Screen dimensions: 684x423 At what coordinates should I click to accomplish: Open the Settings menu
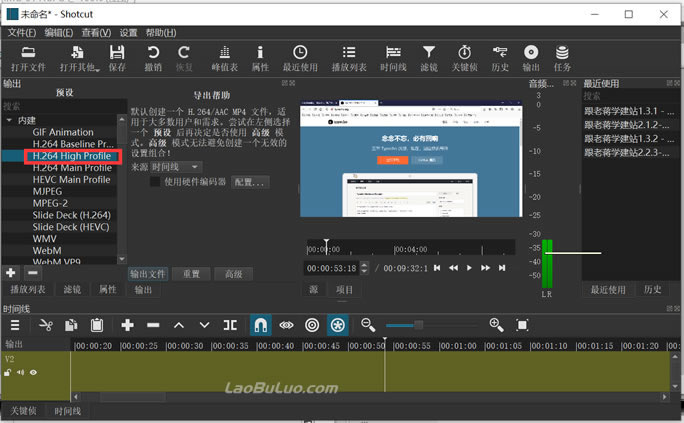(x=128, y=33)
